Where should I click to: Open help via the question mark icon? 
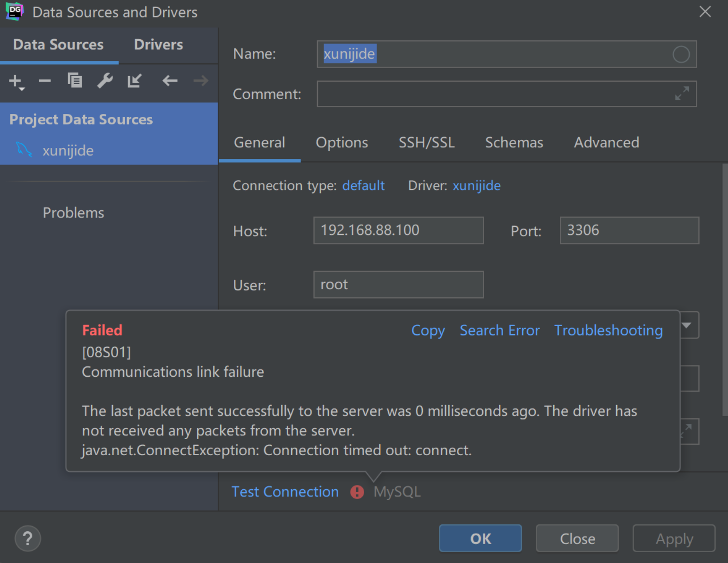point(27,538)
